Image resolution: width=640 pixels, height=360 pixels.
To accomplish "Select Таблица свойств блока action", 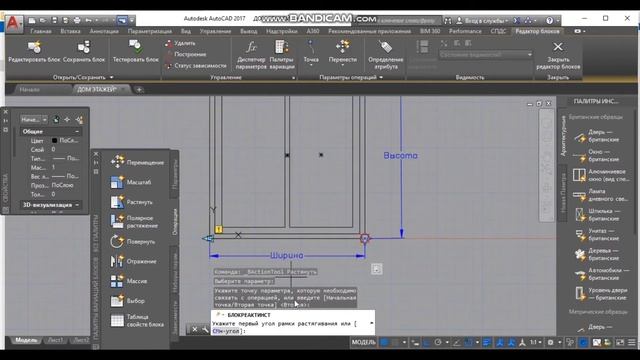I will click(137, 320).
